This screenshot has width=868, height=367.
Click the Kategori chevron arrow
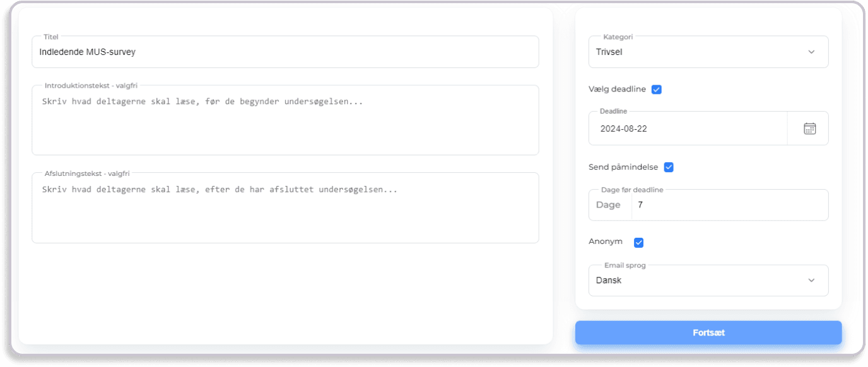tap(811, 52)
